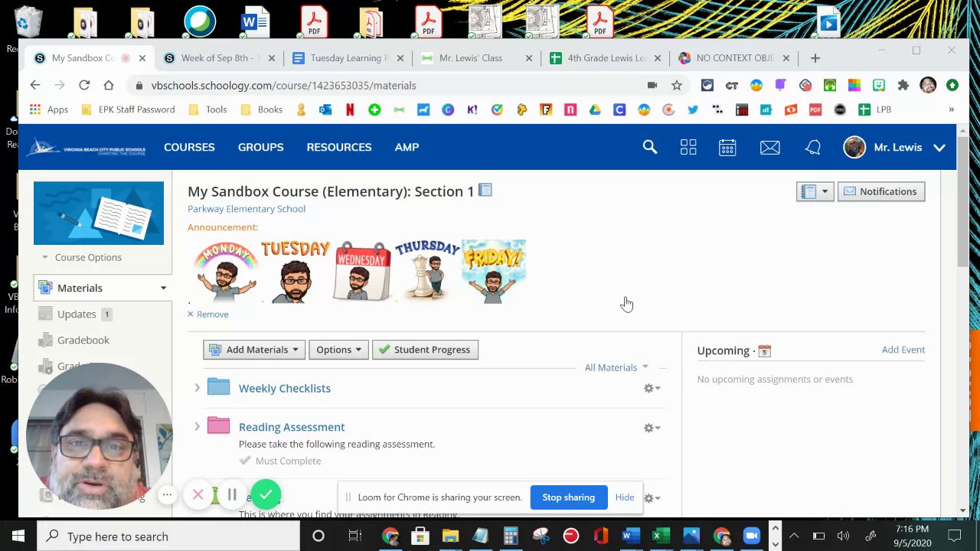Open the gear menu for Weekly Checklists
The width and height of the screenshot is (980, 551).
coord(652,388)
